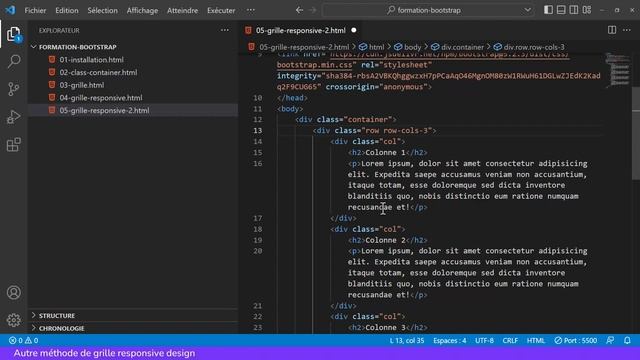The height and width of the screenshot is (360, 640).
Task: Open the Source Control view icon
Action: coord(13,89)
